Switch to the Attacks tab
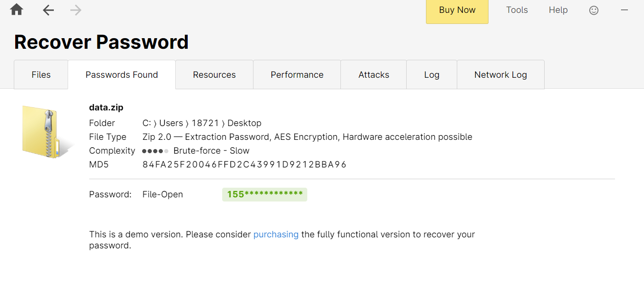The image size is (644, 282). [374, 75]
